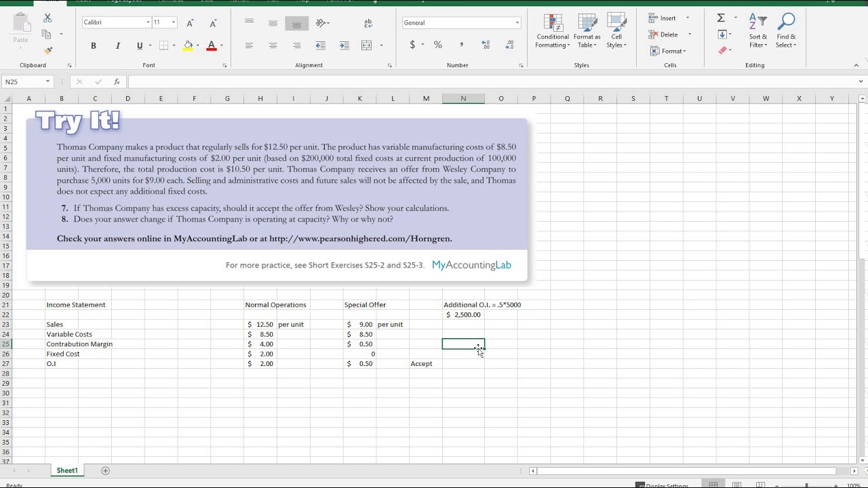Set Top Align vertical alignment
Image resolution: width=868 pixels, height=488 pixels.
[249, 23]
